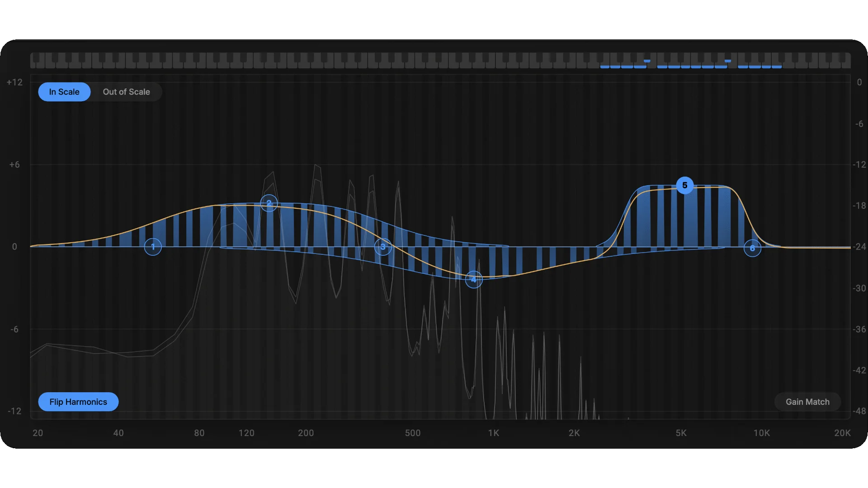Click the 80 Hz frequency label
The width and height of the screenshot is (868, 488).
[199, 433]
